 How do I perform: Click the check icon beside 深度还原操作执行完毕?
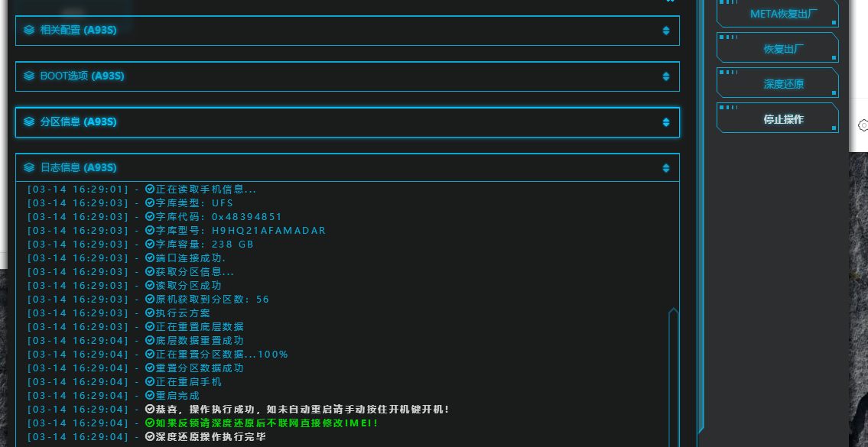tap(149, 437)
